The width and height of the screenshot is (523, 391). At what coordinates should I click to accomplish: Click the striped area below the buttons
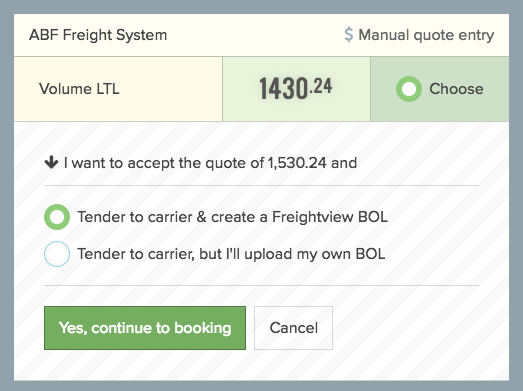click(x=262, y=365)
